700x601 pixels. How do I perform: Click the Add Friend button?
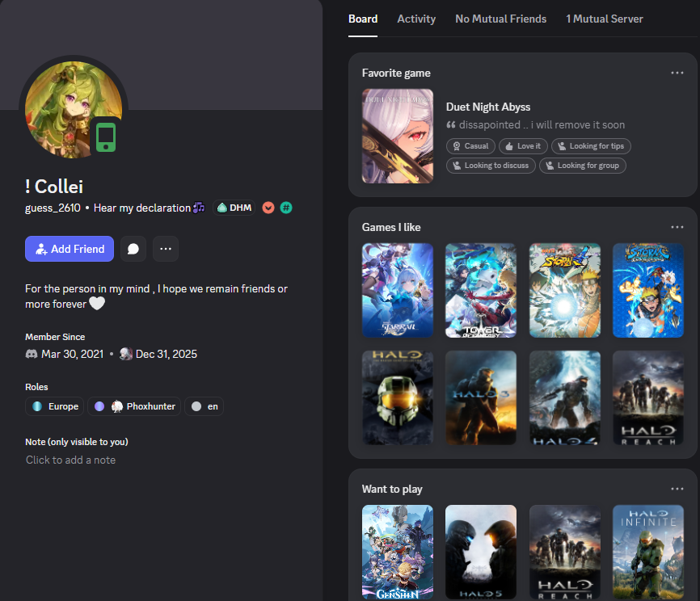(x=70, y=249)
